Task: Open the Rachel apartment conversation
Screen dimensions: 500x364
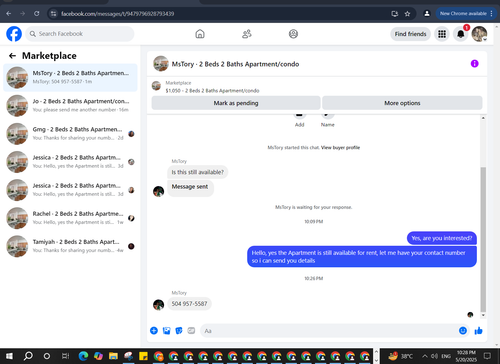Action: tap(70, 218)
